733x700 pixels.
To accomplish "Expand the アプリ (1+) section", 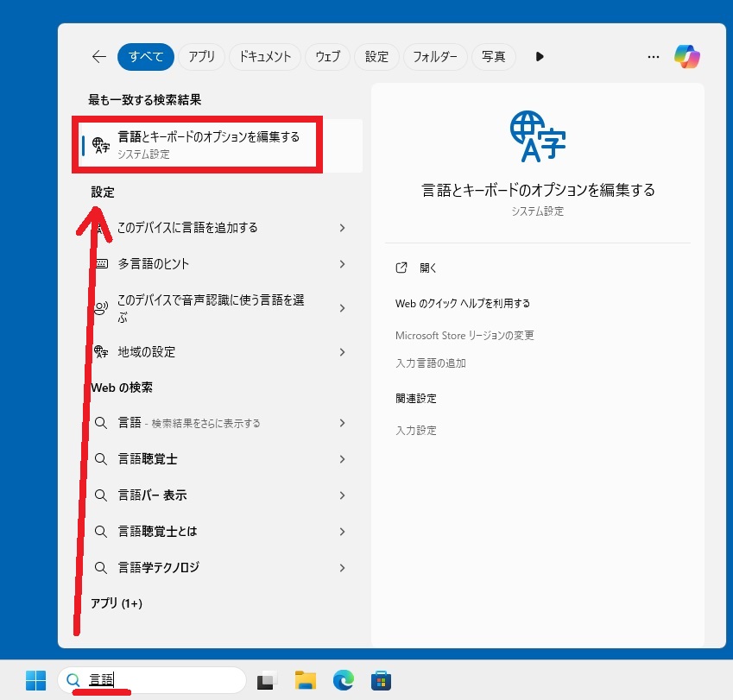I will (117, 603).
